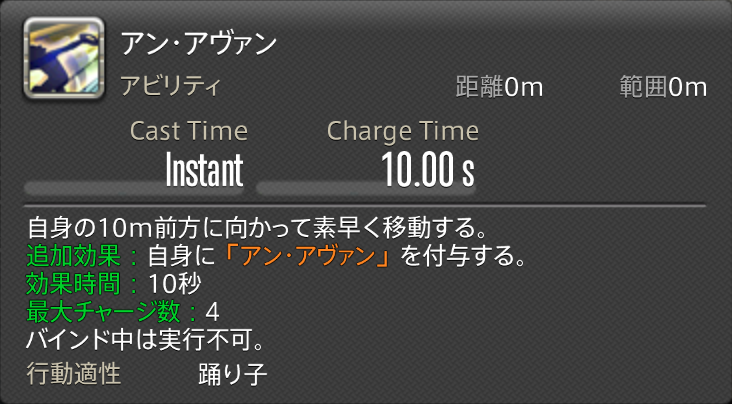Click the Charge Time label
The image size is (732, 404).
[x=403, y=131]
